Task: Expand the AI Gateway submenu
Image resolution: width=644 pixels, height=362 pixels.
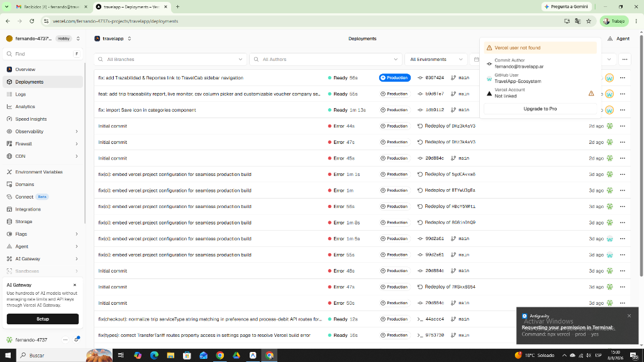Action: pos(77,259)
